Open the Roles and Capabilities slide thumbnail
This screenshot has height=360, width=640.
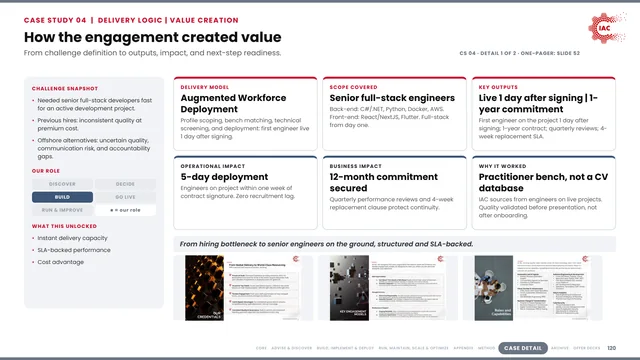pos(532,288)
